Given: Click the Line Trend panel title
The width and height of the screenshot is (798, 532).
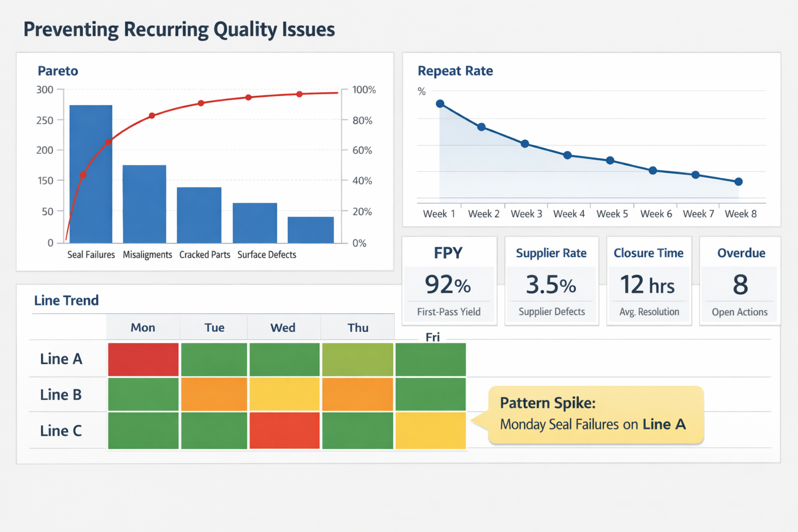Looking at the screenshot, I should 66,300.
